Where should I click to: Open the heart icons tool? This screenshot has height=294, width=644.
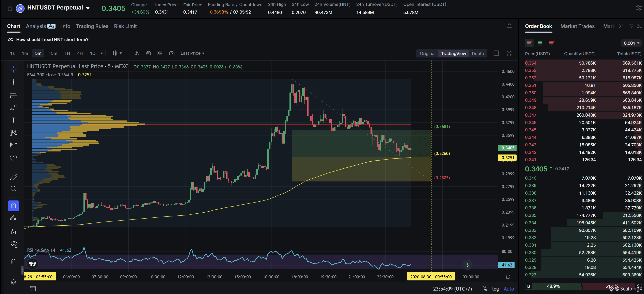[x=14, y=158]
